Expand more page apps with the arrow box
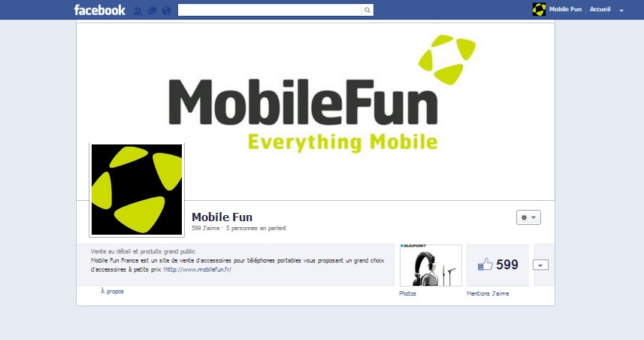644x340 pixels. pyautogui.click(x=540, y=266)
